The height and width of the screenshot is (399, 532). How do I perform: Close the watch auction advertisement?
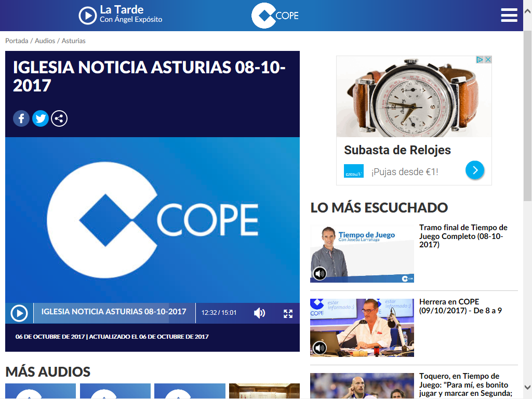click(x=488, y=60)
